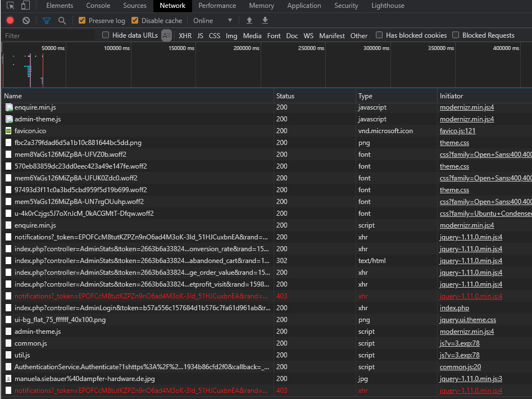Open the Online throttling dropdown
Image resolution: width=532 pixels, height=399 pixels.
click(x=213, y=21)
